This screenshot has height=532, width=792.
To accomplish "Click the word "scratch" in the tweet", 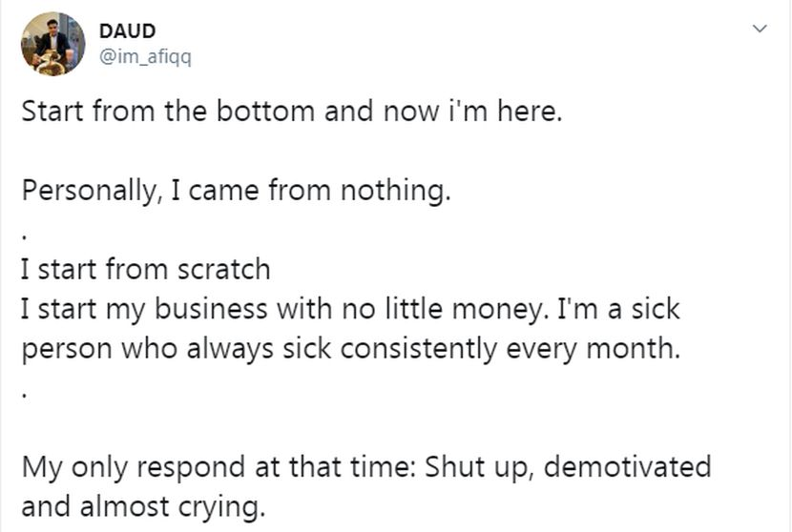I will point(224,269).
